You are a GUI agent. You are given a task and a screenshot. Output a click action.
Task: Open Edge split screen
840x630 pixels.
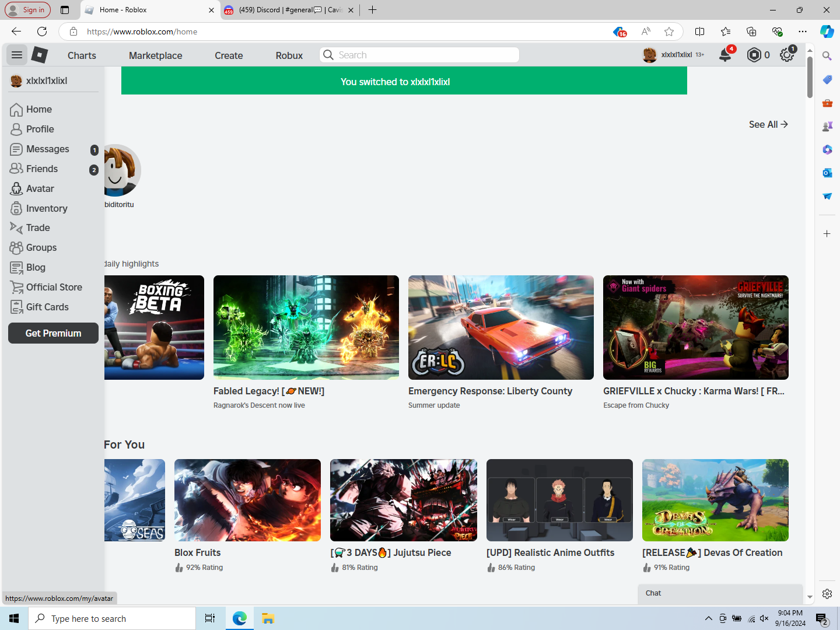tap(700, 32)
